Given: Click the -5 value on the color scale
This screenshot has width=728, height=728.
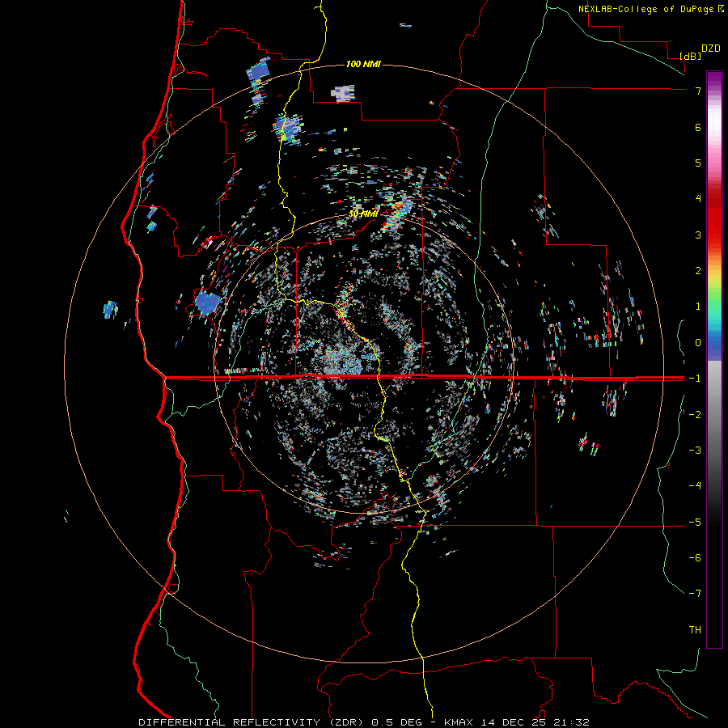Looking at the screenshot, I should (x=695, y=523).
